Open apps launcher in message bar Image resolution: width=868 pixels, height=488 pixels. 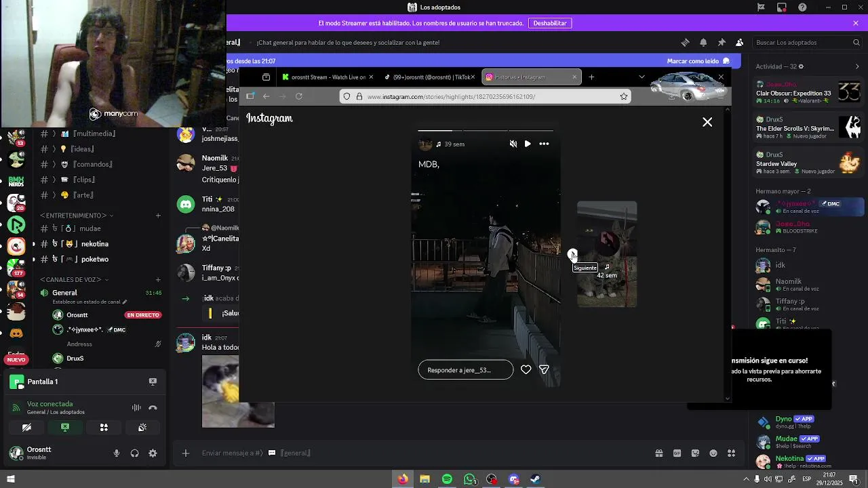click(x=732, y=453)
